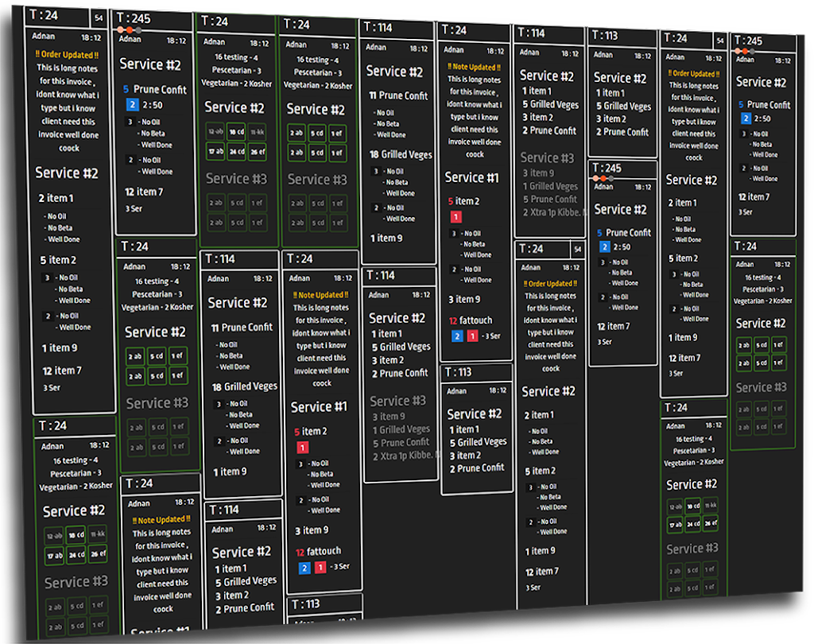Click Service #3 heading on green ticket beneath rightmost T:245
The width and height of the screenshot is (814, 644).
(x=761, y=387)
